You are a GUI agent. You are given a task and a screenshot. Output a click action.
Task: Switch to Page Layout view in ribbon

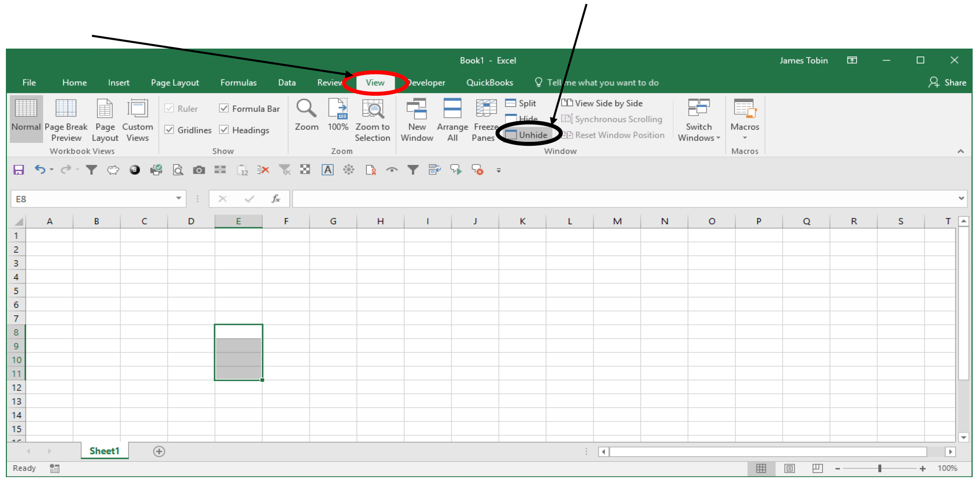105,120
